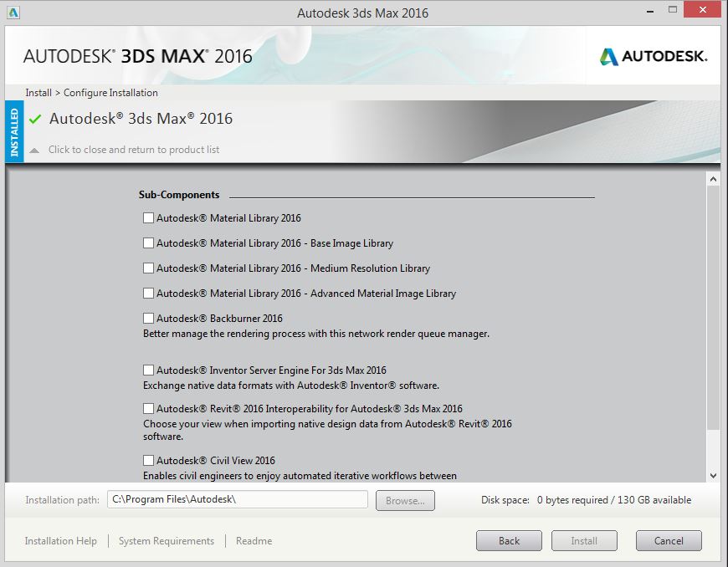Open the Installation Help link
Viewport: 728px width, 567px height.
[61, 541]
